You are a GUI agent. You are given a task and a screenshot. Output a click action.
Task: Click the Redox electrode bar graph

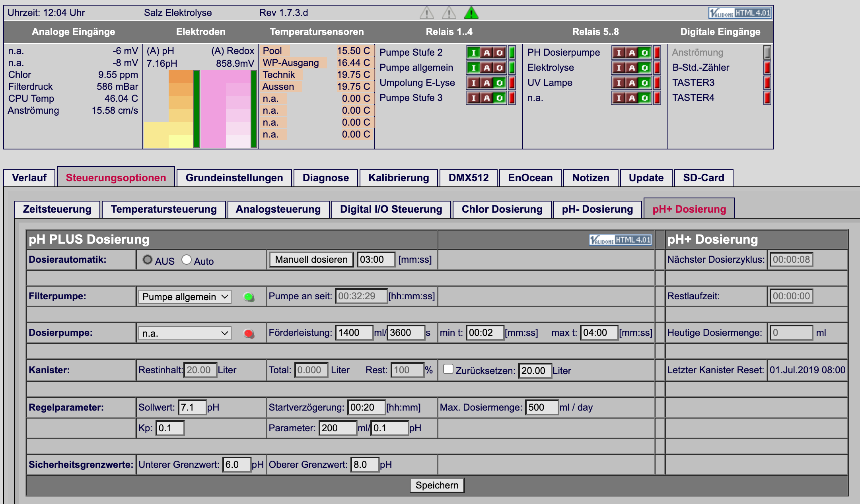coord(229,109)
